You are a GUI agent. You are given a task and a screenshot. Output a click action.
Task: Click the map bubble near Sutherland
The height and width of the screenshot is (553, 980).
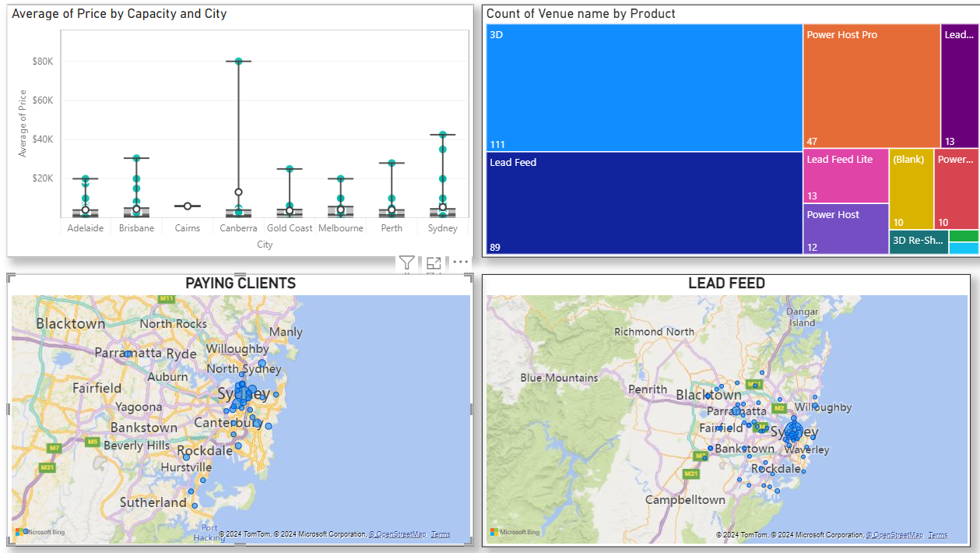[x=194, y=506]
